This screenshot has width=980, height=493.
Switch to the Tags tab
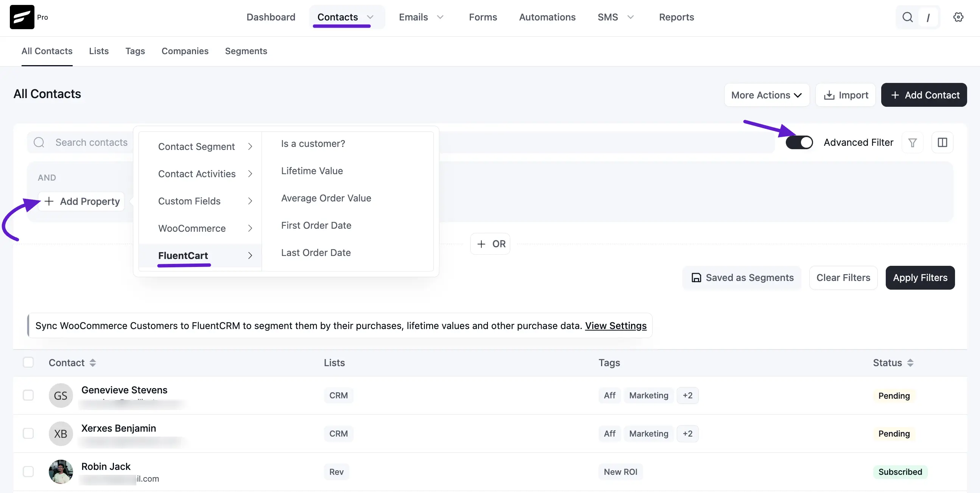[x=135, y=51]
